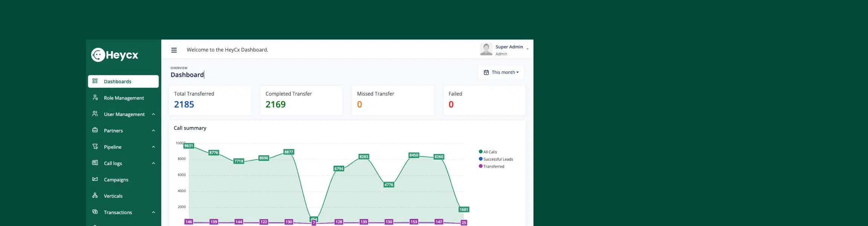The width and height of the screenshot is (868, 226).
Task: Click the 6794 data point label
Action: [339, 168]
